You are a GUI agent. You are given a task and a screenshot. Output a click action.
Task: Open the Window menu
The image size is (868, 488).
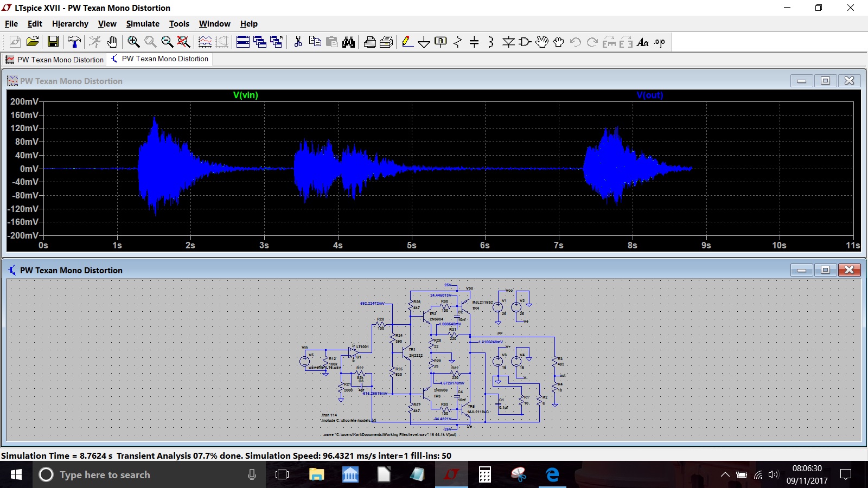point(214,24)
